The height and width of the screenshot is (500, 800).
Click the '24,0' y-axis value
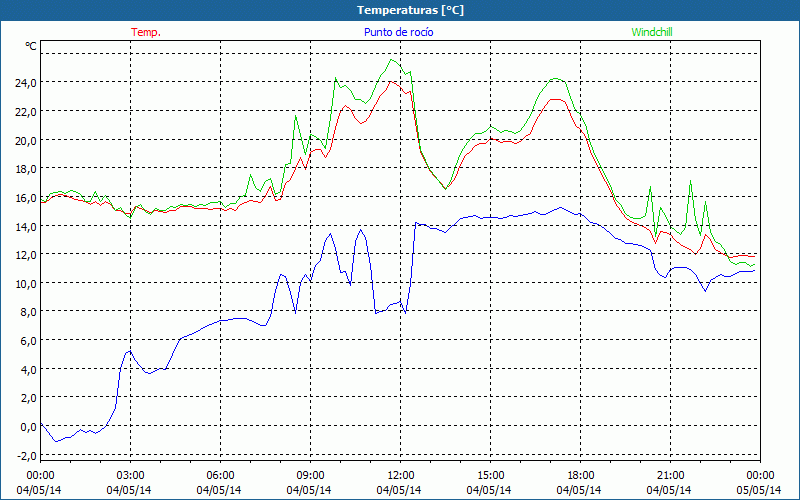click(x=26, y=83)
